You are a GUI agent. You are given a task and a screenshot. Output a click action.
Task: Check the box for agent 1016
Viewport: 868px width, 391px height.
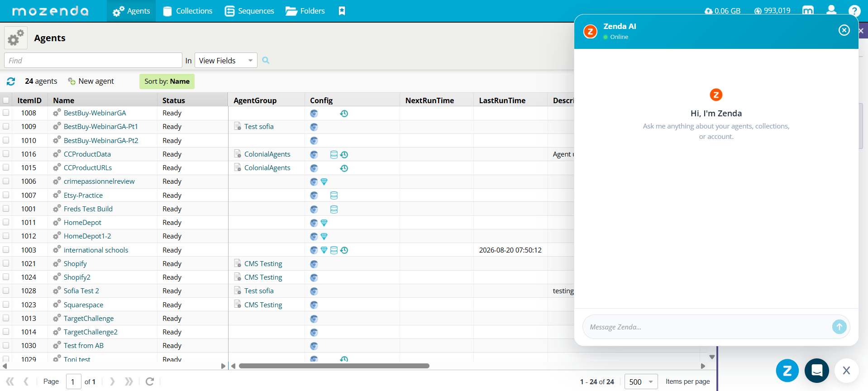(6, 154)
